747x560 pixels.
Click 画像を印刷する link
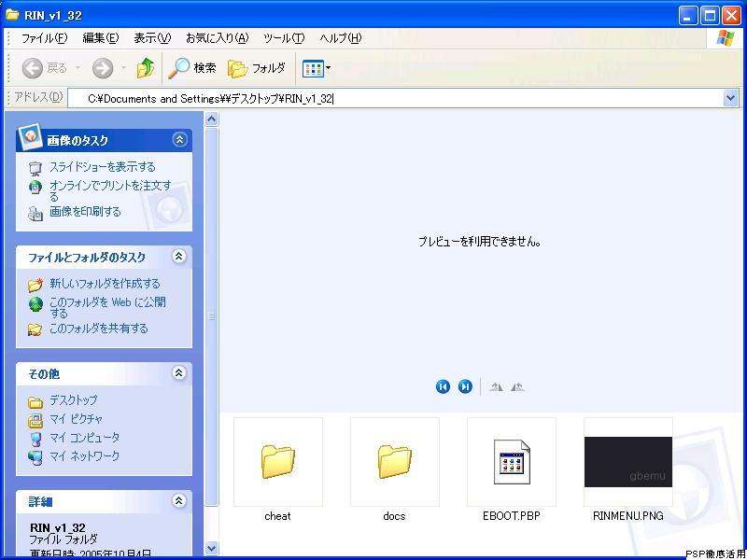[85, 212]
